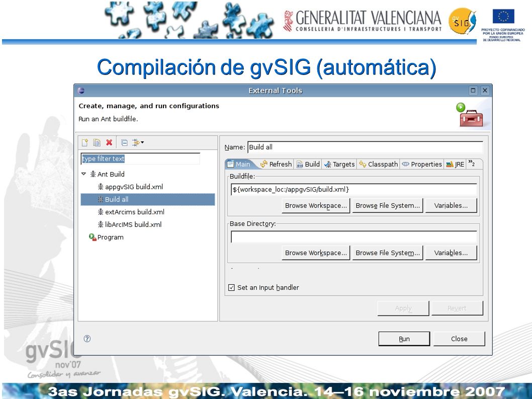The image size is (532, 399).
Task: Switch to the Targets tab
Action: [x=339, y=164]
